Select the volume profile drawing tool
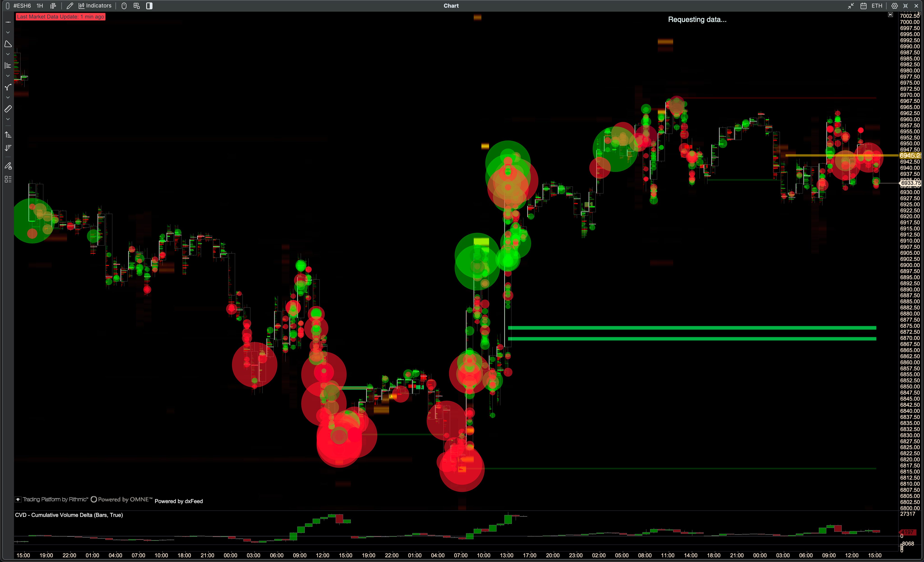The height and width of the screenshot is (562, 924). coord(8,66)
